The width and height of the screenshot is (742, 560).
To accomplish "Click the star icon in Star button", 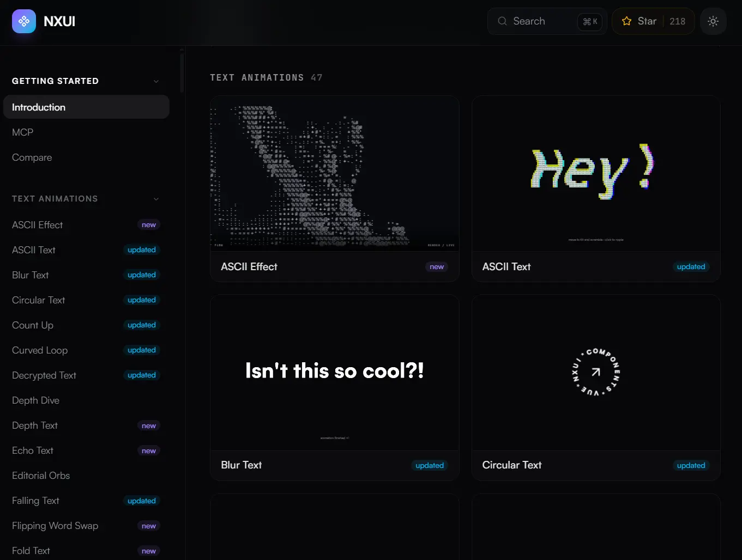I will 626,21.
